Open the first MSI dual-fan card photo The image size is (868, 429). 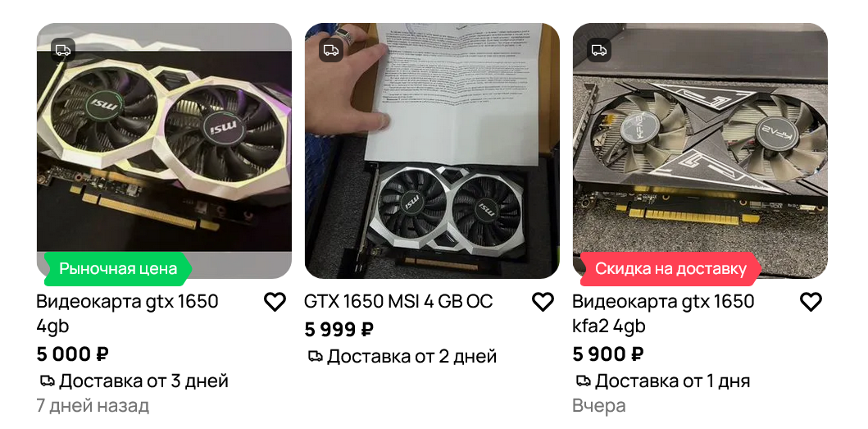tap(164, 151)
